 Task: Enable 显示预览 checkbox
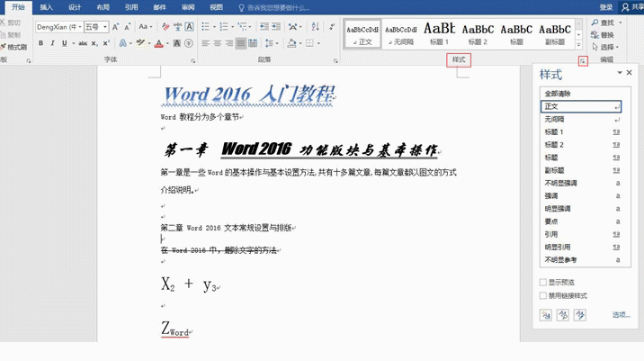click(x=543, y=282)
